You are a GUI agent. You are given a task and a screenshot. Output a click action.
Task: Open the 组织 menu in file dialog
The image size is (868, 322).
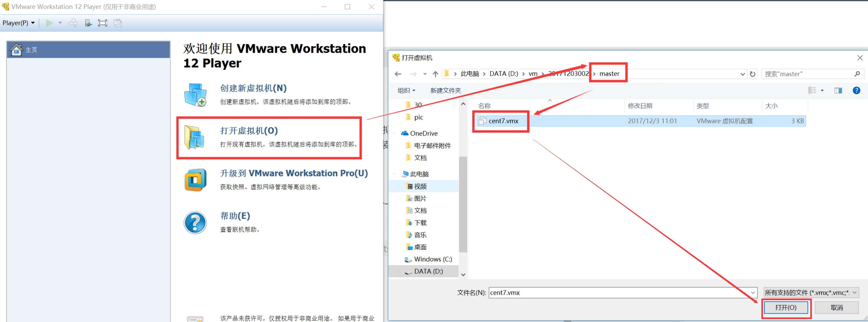(406, 91)
